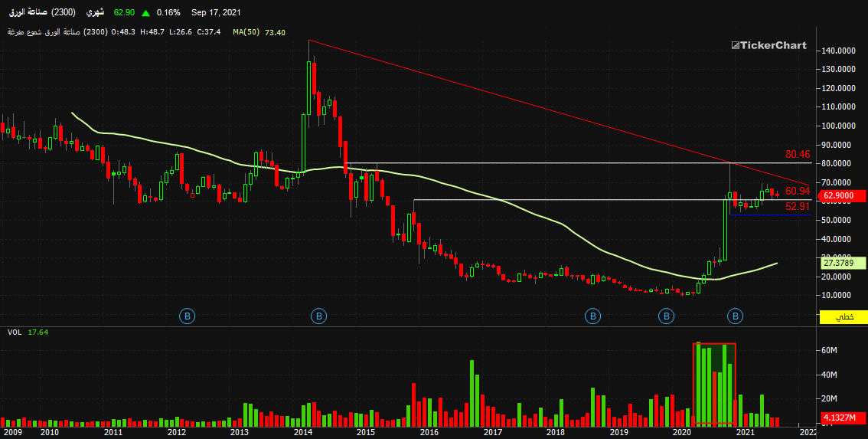Click the B event marker in early 2012
The height and width of the screenshot is (439, 868).
coord(188,316)
